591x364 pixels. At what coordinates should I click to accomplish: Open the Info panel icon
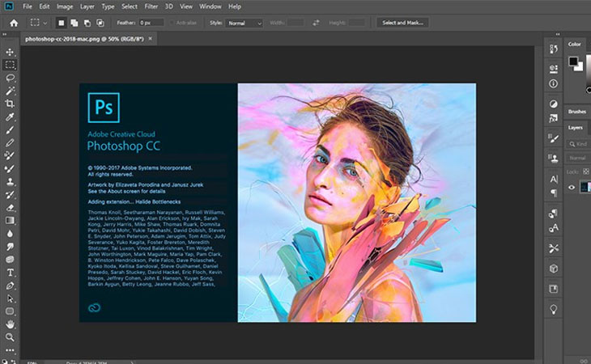click(x=553, y=84)
